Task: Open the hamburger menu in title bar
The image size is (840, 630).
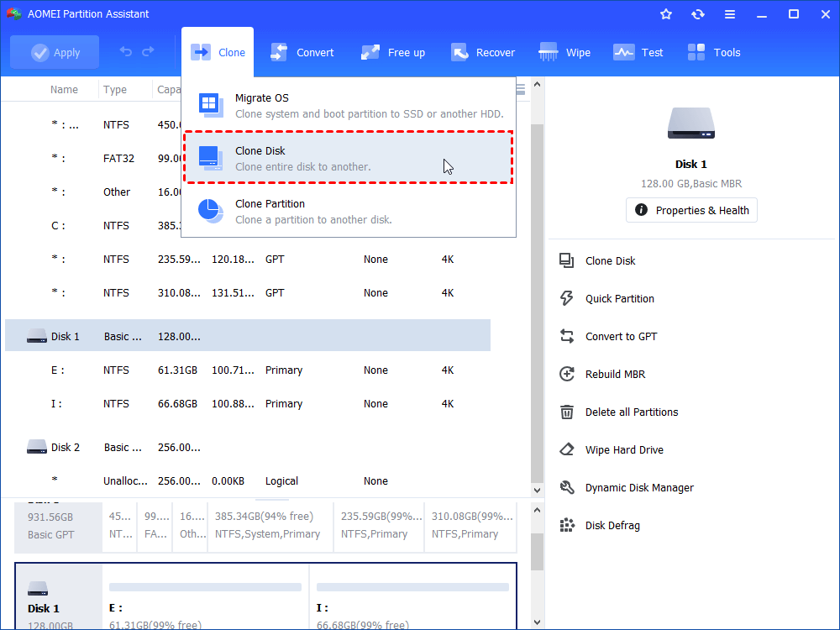Action: tap(730, 14)
